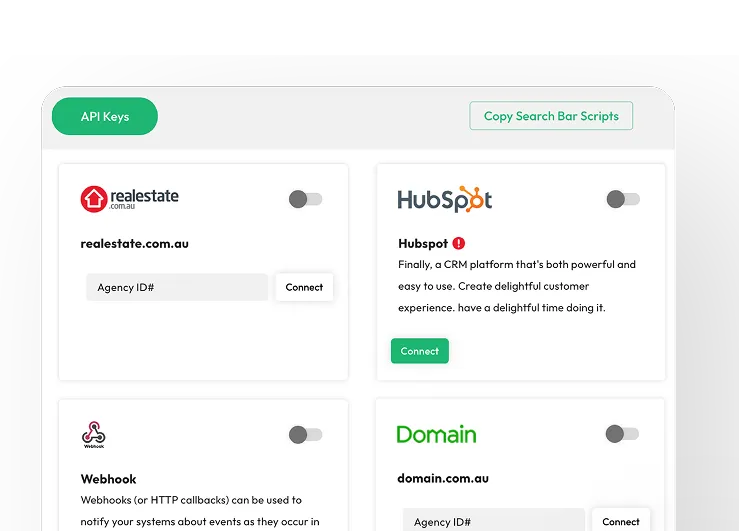This screenshot has height=531, width=739.
Task: Click the Webhook heading text
Action: 109,479
